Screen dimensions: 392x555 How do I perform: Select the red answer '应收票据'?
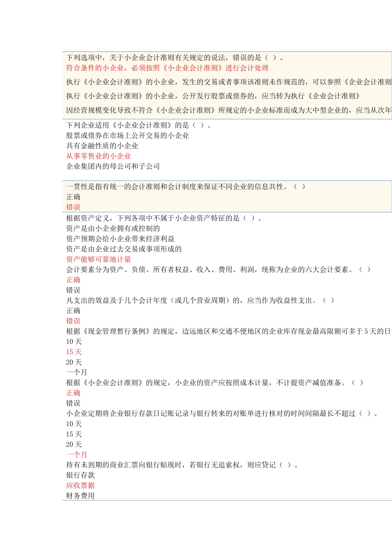pyautogui.click(x=80, y=486)
